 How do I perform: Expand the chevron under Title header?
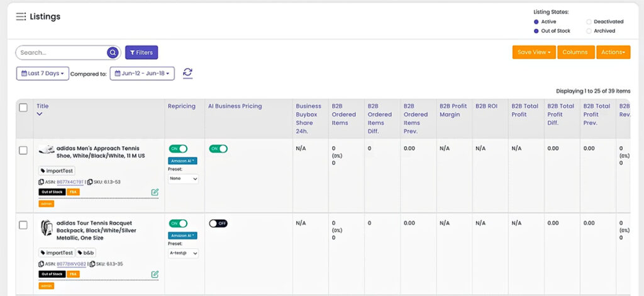tap(40, 114)
